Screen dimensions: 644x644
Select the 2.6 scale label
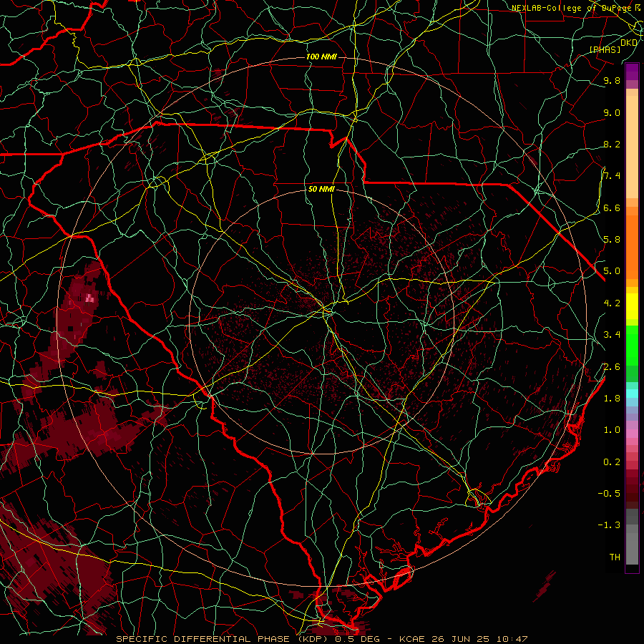click(x=612, y=367)
